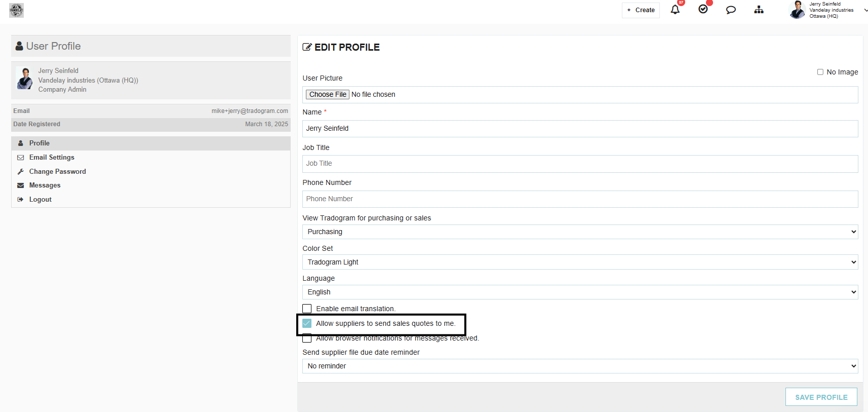
Task: Open the organization hierarchy icon
Action: click(759, 10)
